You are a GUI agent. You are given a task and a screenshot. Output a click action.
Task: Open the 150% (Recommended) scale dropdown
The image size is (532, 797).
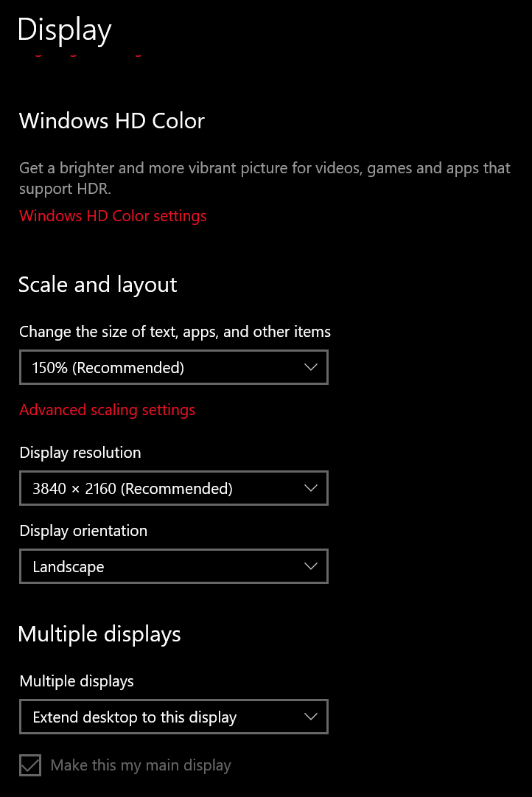[174, 367]
